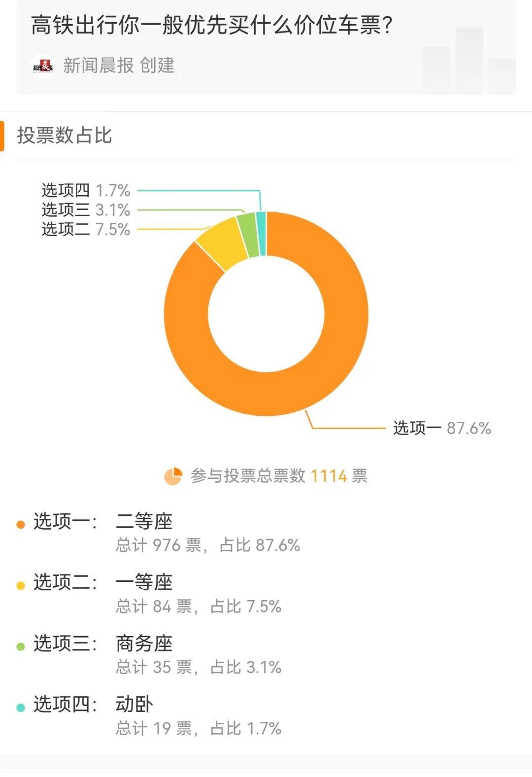Click the teal dot beside 选项四
532x777 pixels.
(21, 708)
